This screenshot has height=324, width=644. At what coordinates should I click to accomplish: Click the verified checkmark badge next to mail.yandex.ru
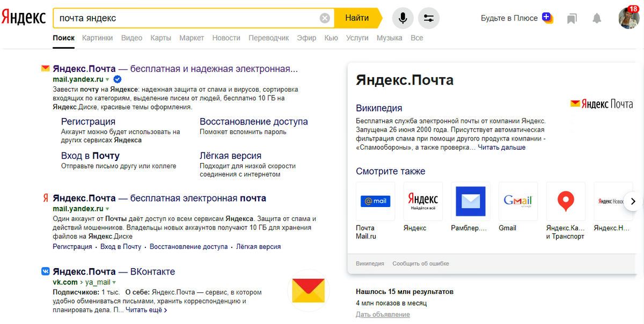click(117, 79)
